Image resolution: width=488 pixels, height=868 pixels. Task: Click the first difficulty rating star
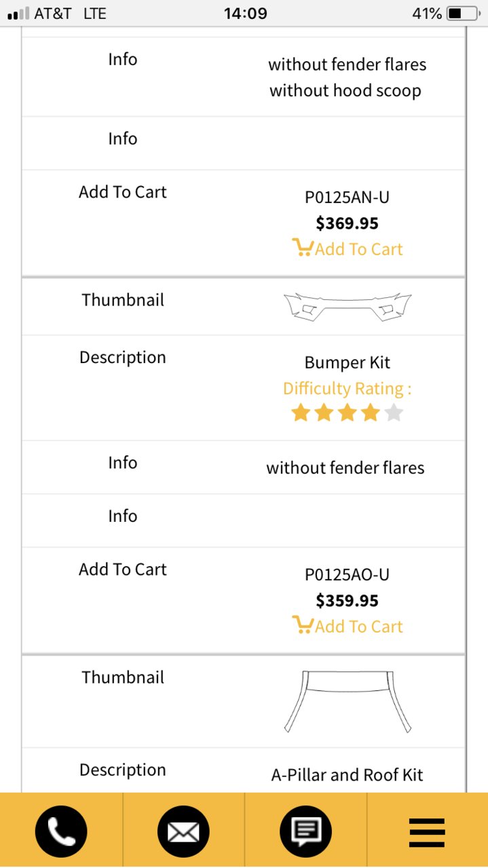[301, 413]
